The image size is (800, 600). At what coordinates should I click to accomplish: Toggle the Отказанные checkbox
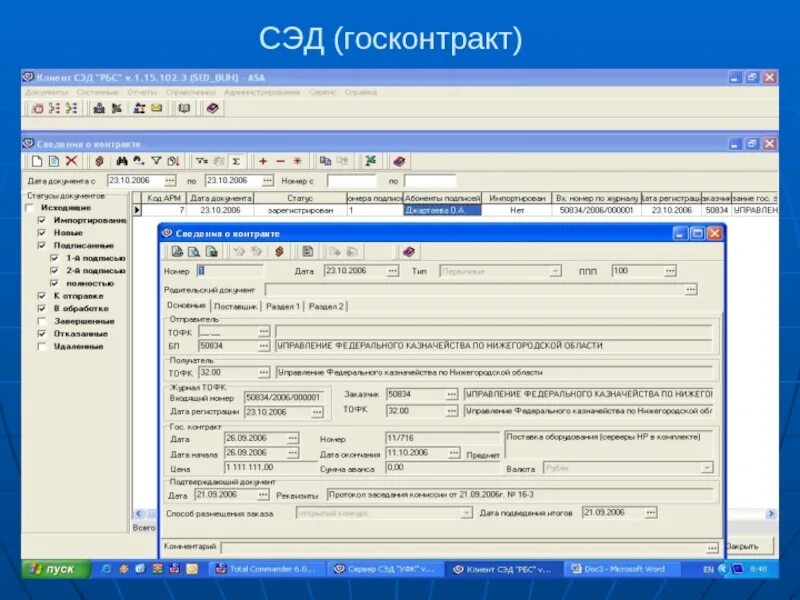point(42,334)
